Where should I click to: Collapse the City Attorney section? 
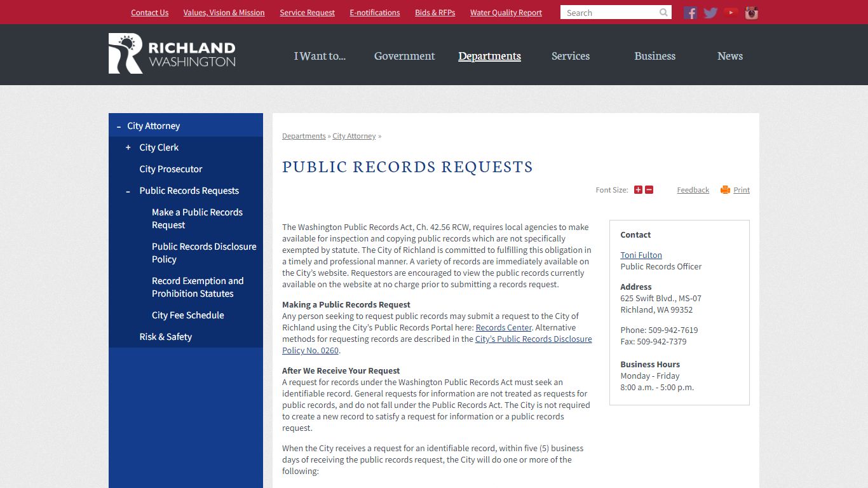pyautogui.click(x=119, y=126)
